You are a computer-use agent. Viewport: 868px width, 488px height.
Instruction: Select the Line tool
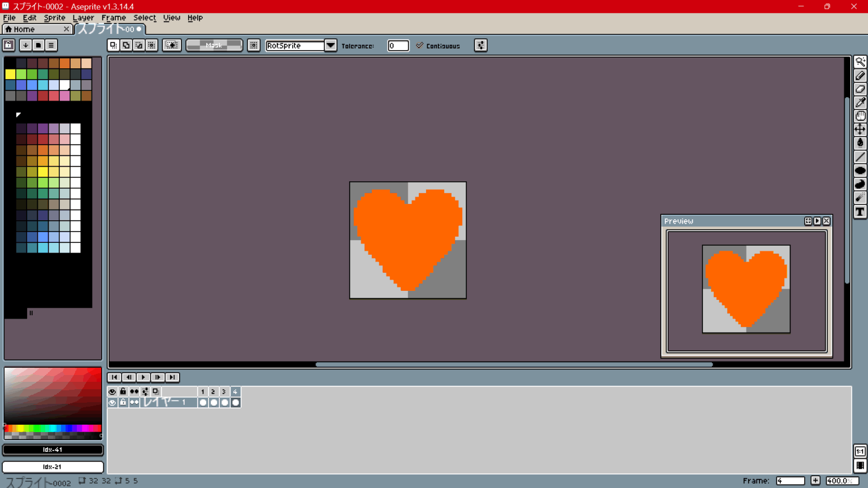pyautogui.click(x=861, y=156)
